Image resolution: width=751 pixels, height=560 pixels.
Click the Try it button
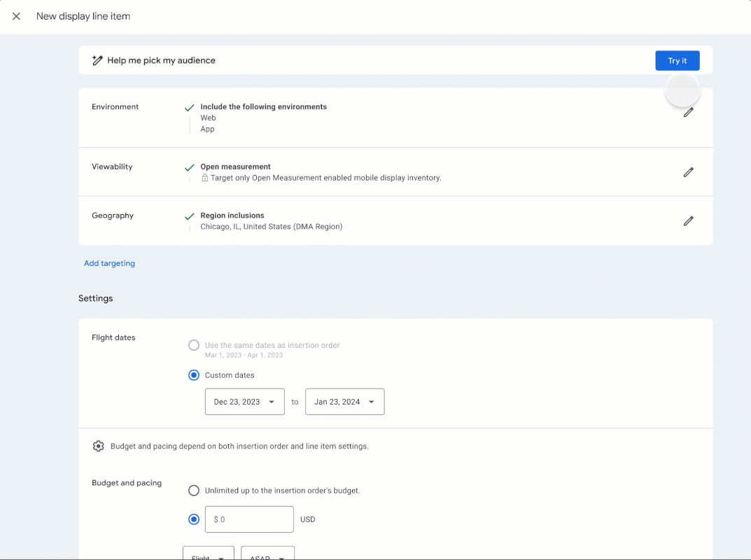click(678, 61)
